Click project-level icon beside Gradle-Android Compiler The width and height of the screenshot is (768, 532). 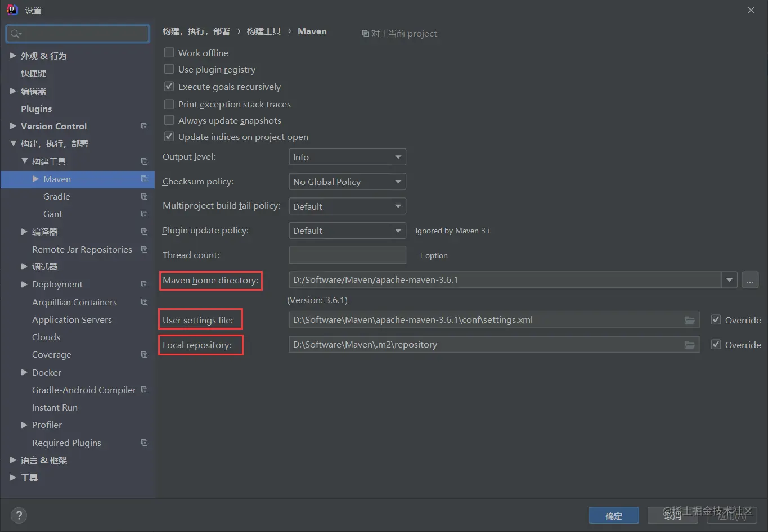point(144,390)
